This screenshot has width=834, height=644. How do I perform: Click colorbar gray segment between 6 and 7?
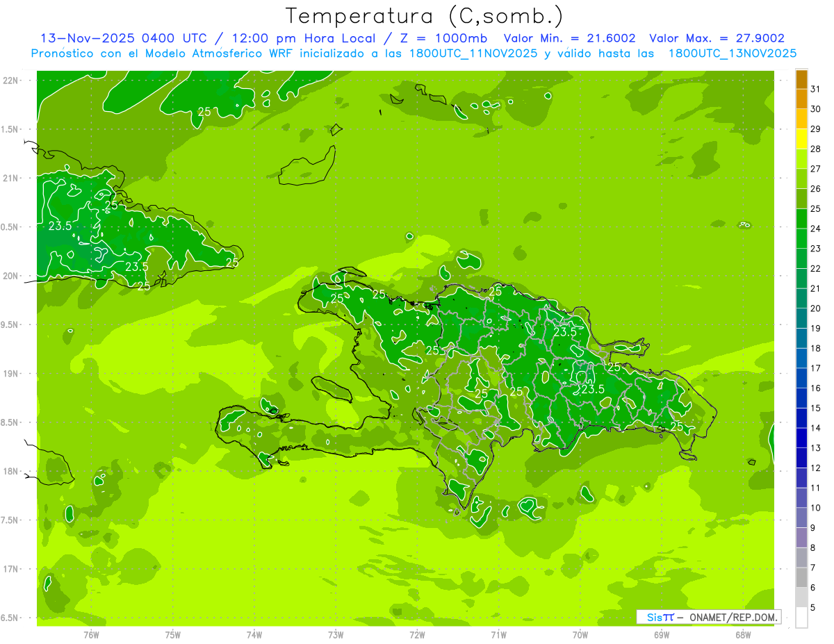(801, 577)
